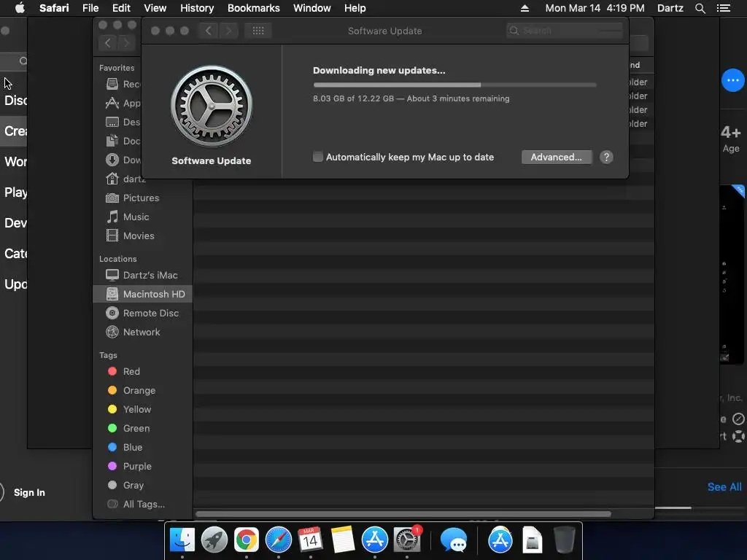Open Notes from the Dock
This screenshot has height=560, width=747.
343,540
